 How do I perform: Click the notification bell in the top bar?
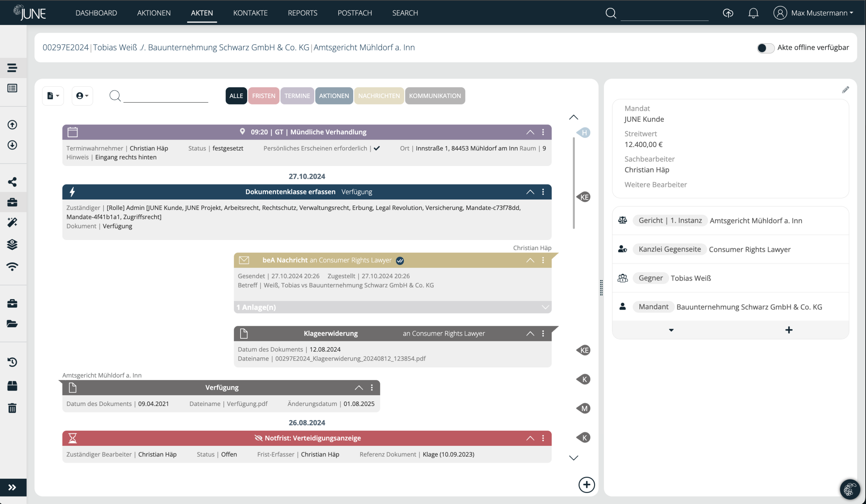[753, 13]
